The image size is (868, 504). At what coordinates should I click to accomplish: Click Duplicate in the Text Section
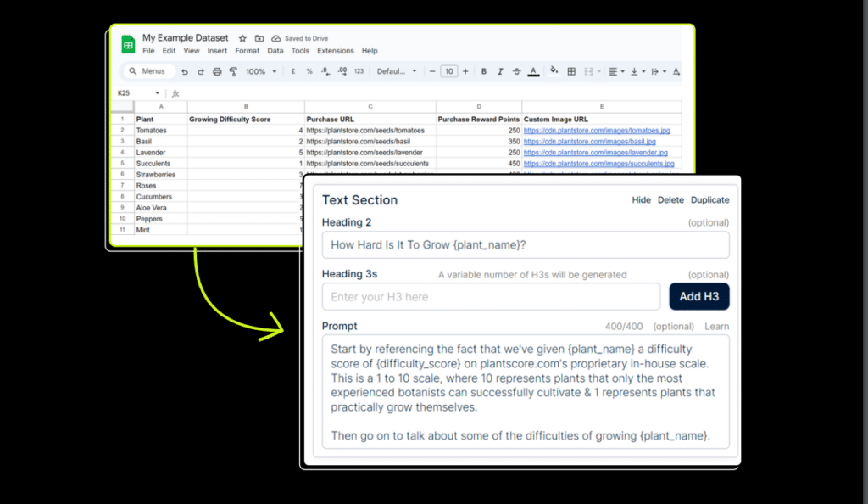709,200
